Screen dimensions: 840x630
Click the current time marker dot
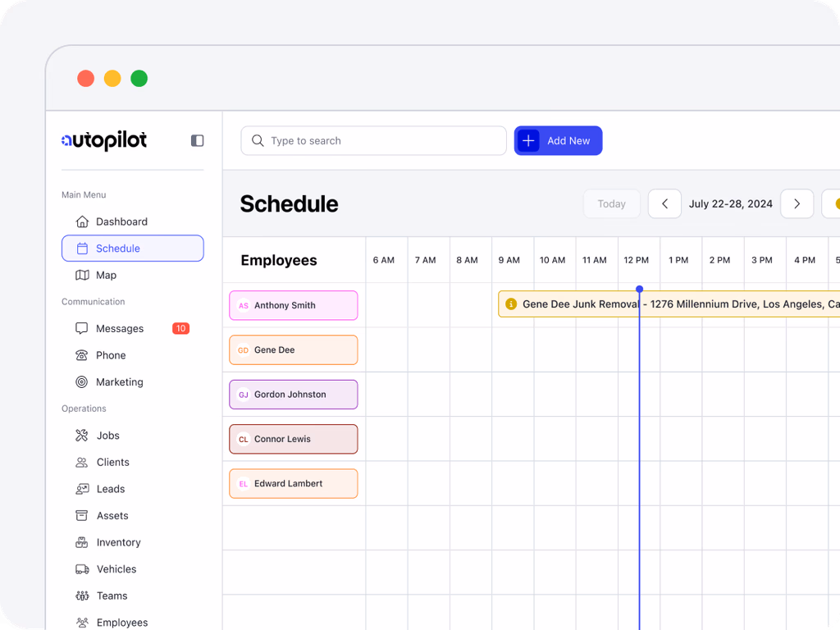click(640, 289)
